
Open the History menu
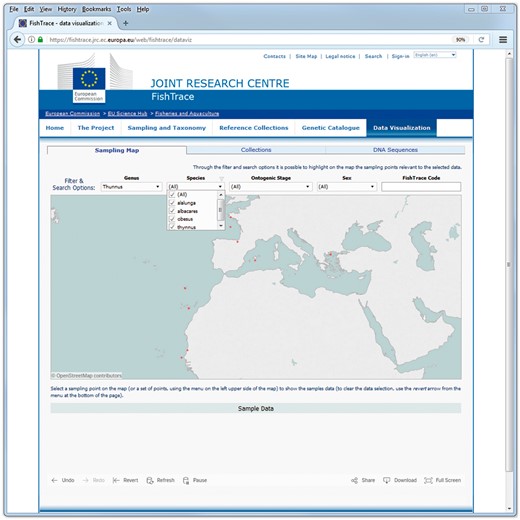(x=67, y=9)
